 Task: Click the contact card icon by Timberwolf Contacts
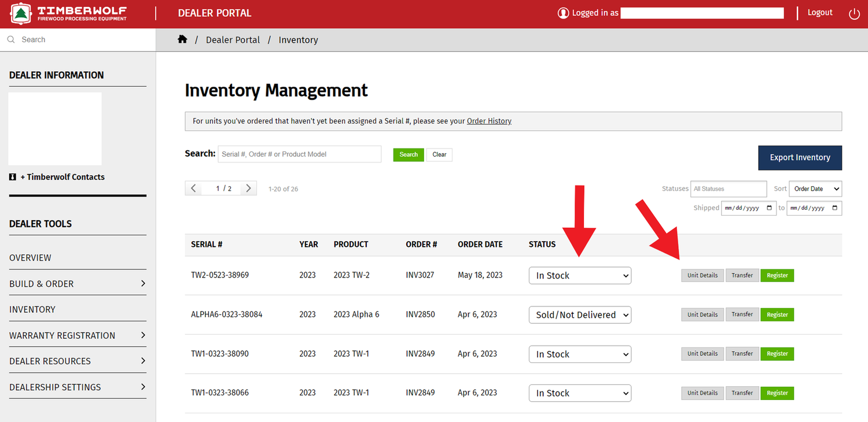[13, 177]
